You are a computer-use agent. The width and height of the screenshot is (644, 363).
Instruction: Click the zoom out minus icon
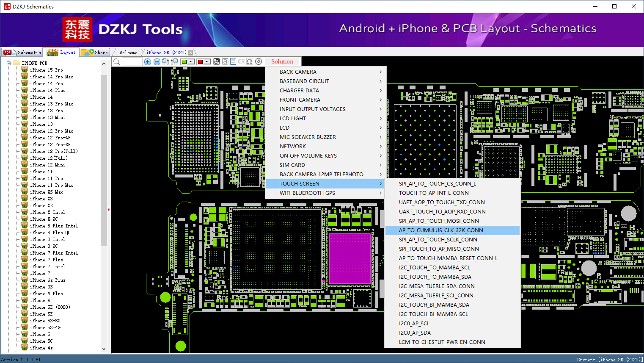(157, 62)
